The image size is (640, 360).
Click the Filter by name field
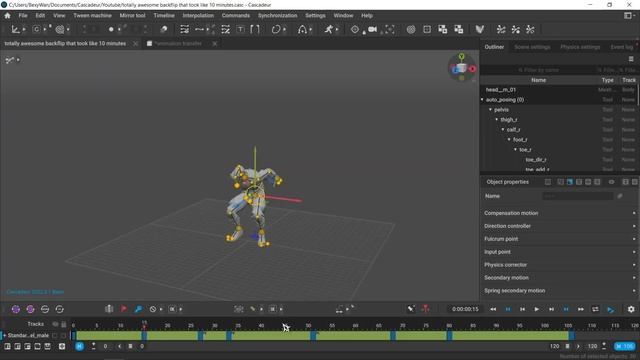point(538,70)
